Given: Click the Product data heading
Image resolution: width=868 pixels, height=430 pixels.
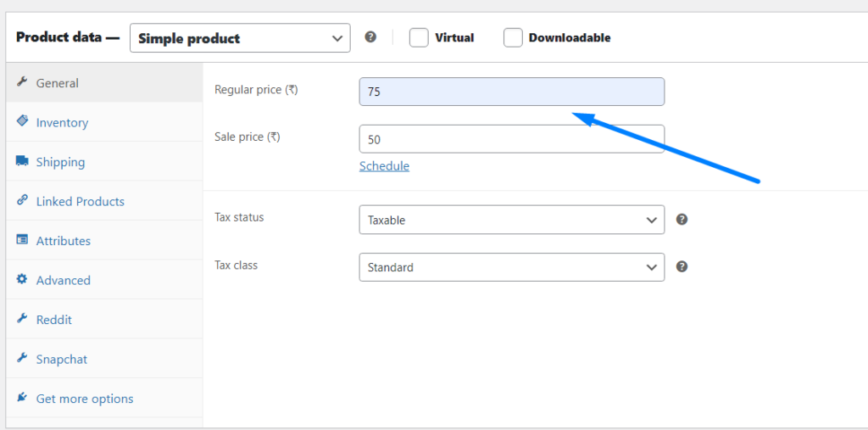Looking at the screenshot, I should (68, 37).
